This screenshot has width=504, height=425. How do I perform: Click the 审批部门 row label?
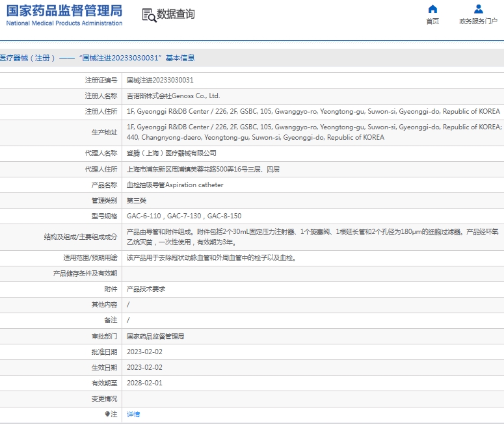pyautogui.click(x=104, y=337)
